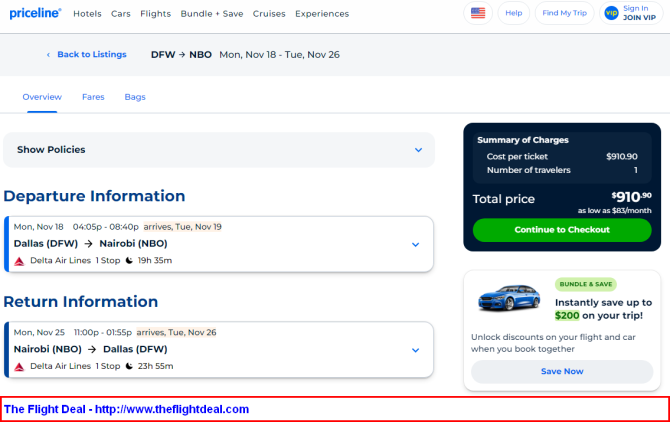Click the arrives Tue, Nov 26 note
Image resolution: width=670 pixels, height=422 pixels.
[x=176, y=332]
